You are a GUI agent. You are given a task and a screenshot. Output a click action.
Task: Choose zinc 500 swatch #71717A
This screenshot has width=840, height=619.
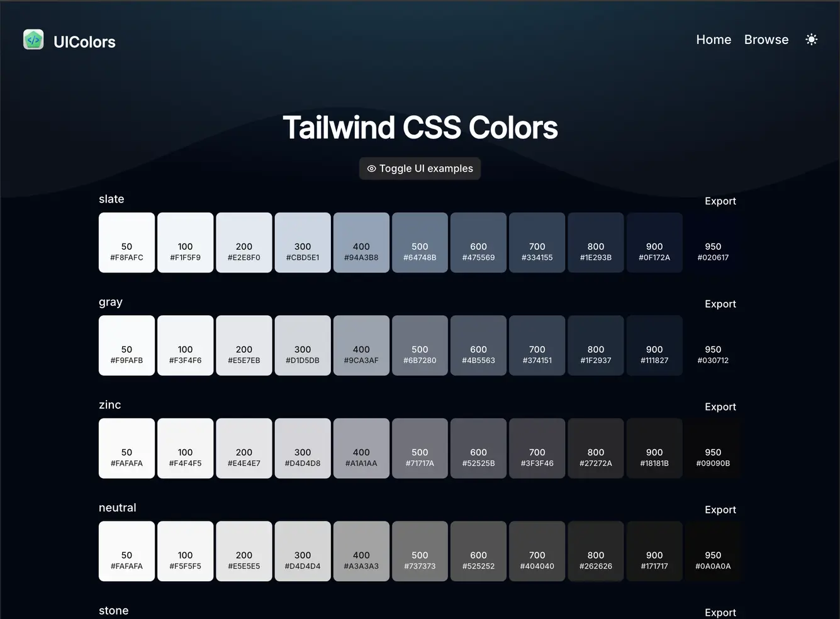tap(420, 449)
